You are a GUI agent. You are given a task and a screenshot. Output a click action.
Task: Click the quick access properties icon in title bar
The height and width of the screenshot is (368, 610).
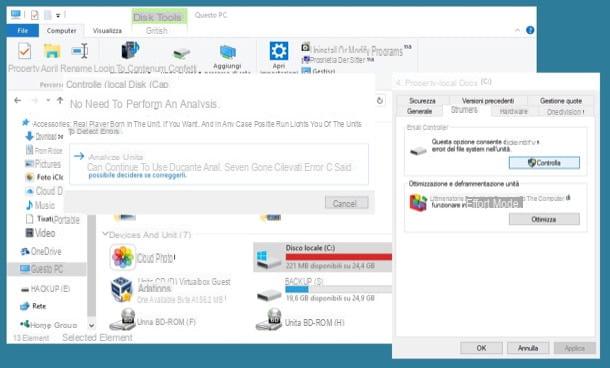pyautogui.click(x=35, y=15)
